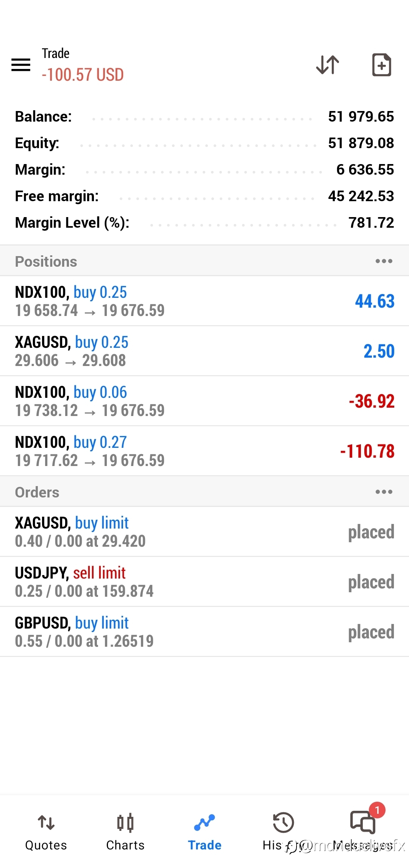Select USDJPY sell limit order
Screen dimensions: 409x868
[x=204, y=582]
